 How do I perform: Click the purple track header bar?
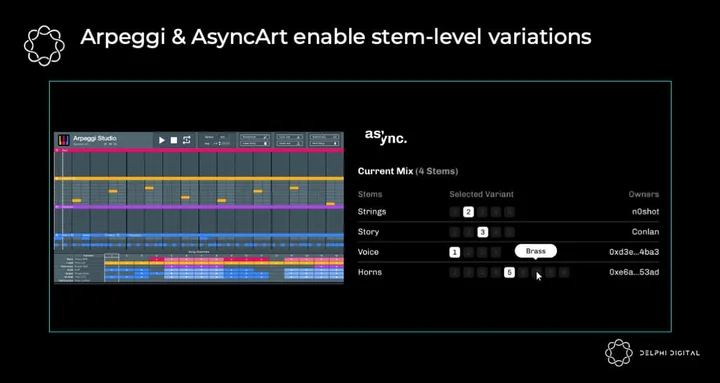199,207
